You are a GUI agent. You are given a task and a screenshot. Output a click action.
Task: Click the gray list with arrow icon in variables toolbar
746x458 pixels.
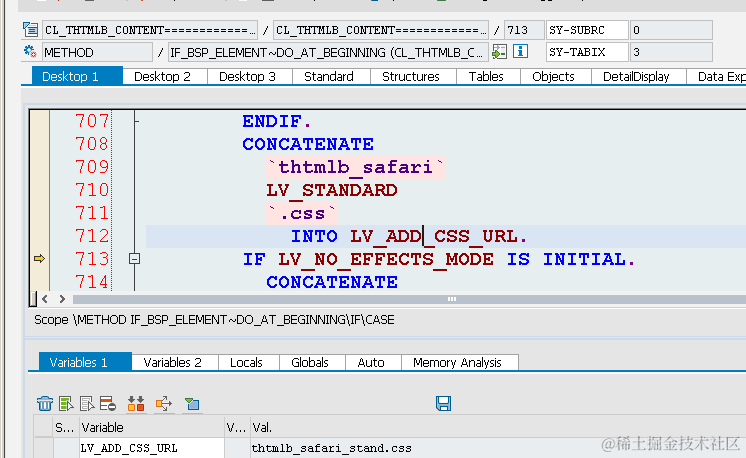87,404
